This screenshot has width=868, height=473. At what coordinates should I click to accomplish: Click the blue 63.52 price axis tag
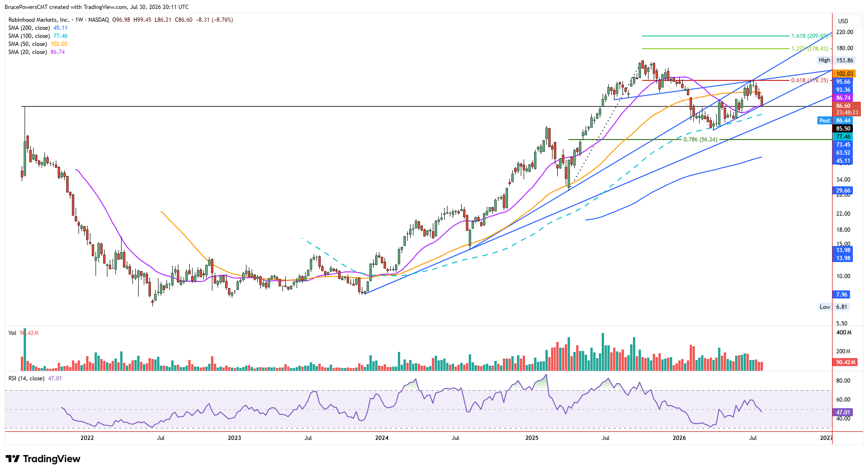tap(843, 153)
